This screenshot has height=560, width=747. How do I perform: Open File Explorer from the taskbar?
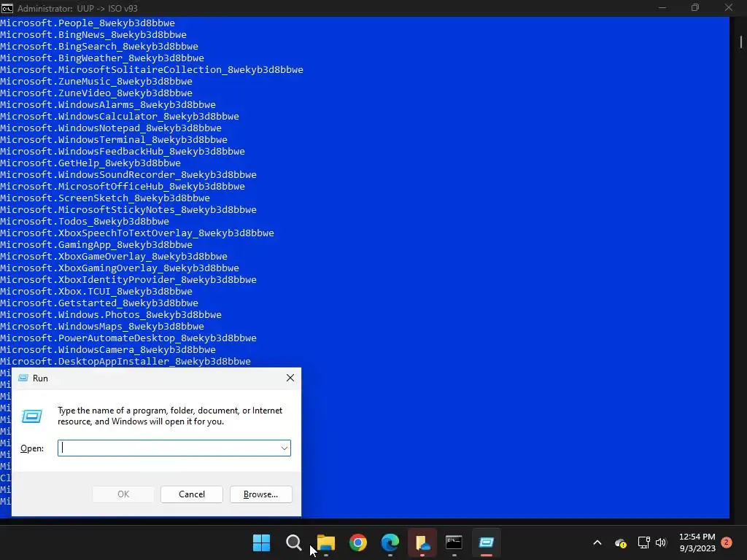[x=326, y=542]
